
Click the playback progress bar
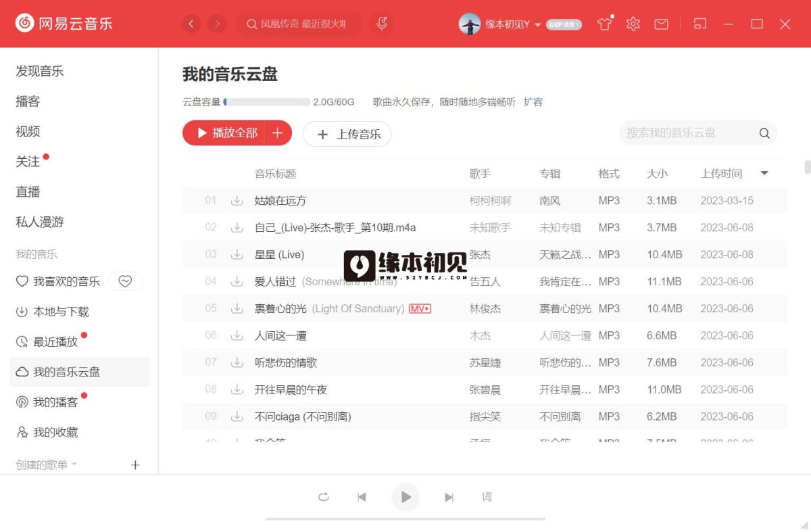tap(405, 519)
